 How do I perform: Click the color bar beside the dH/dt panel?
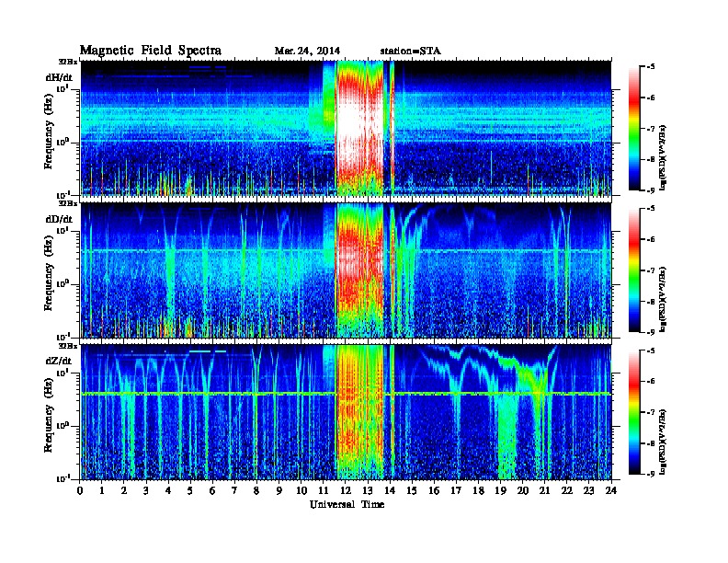pyautogui.click(x=634, y=128)
